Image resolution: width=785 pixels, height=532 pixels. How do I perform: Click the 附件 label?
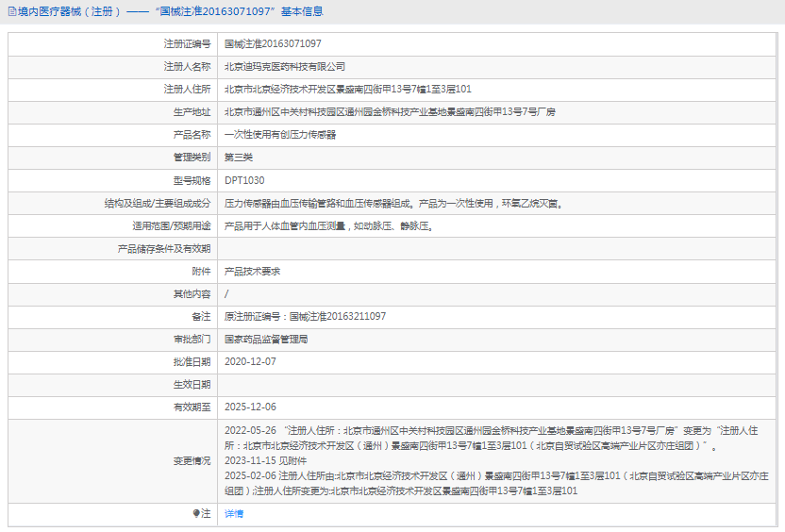click(x=201, y=272)
